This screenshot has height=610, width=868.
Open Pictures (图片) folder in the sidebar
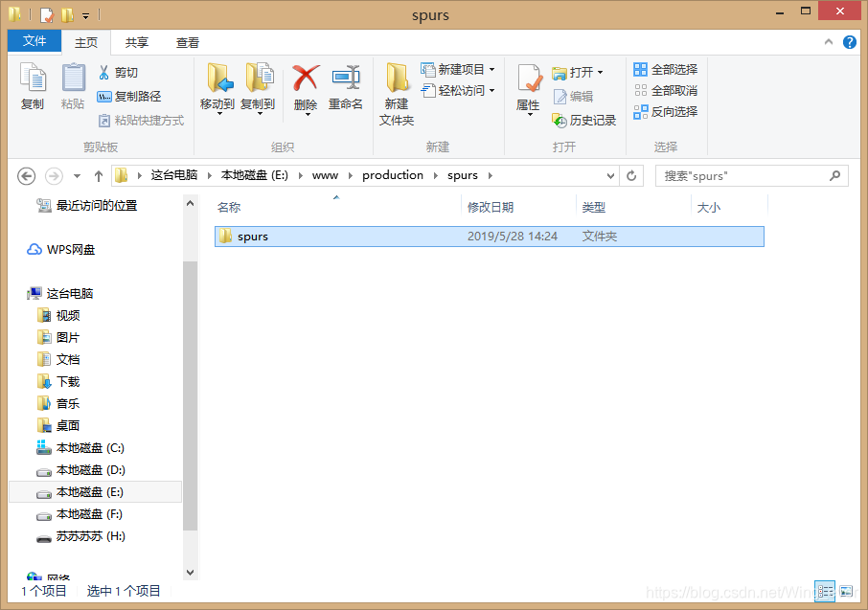(x=58, y=338)
